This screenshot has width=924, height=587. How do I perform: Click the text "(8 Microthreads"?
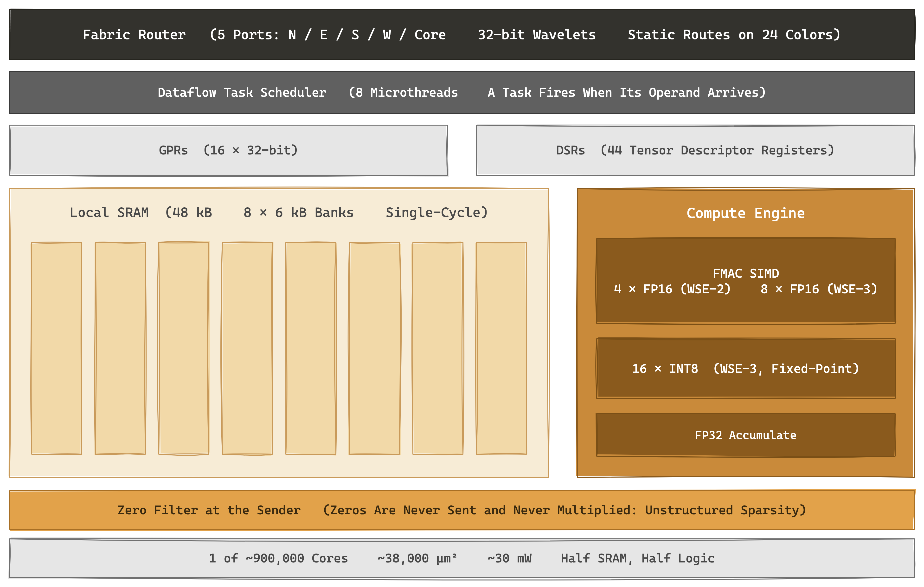403,92
